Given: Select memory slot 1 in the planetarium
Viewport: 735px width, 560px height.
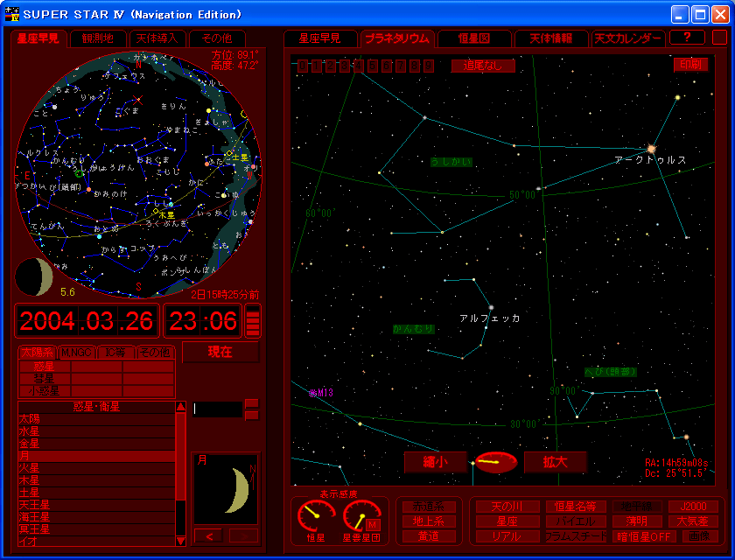Looking at the screenshot, I should pyautogui.click(x=317, y=66).
